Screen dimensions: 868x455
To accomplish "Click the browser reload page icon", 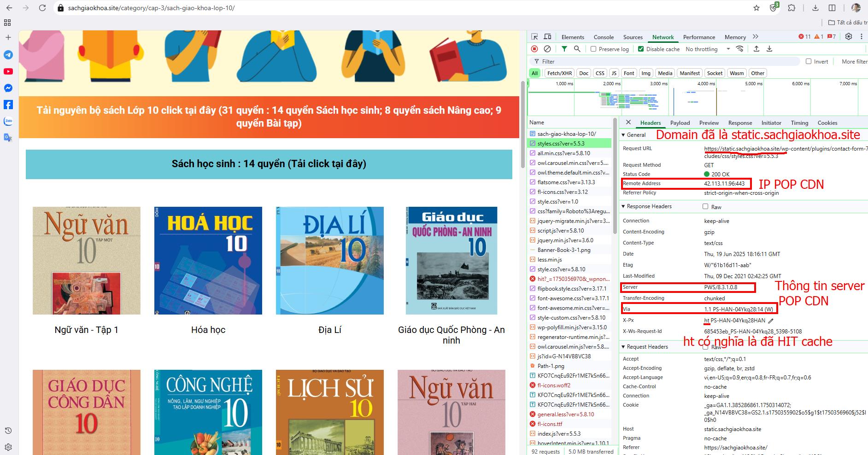I will pos(42,8).
